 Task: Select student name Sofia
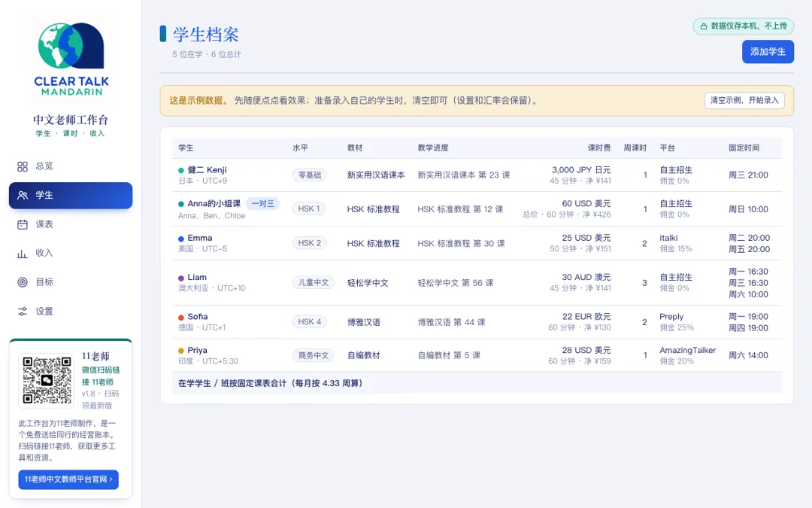198,317
